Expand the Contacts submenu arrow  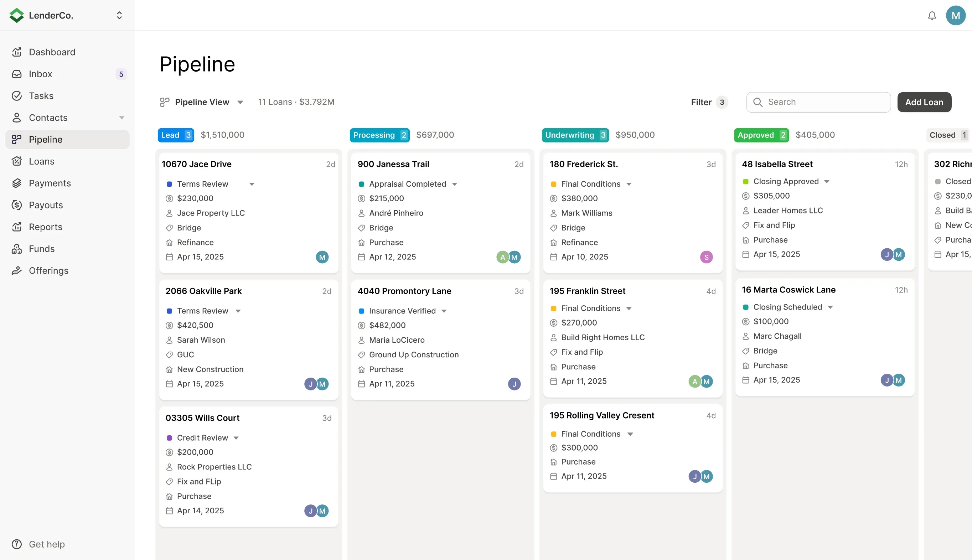click(121, 118)
